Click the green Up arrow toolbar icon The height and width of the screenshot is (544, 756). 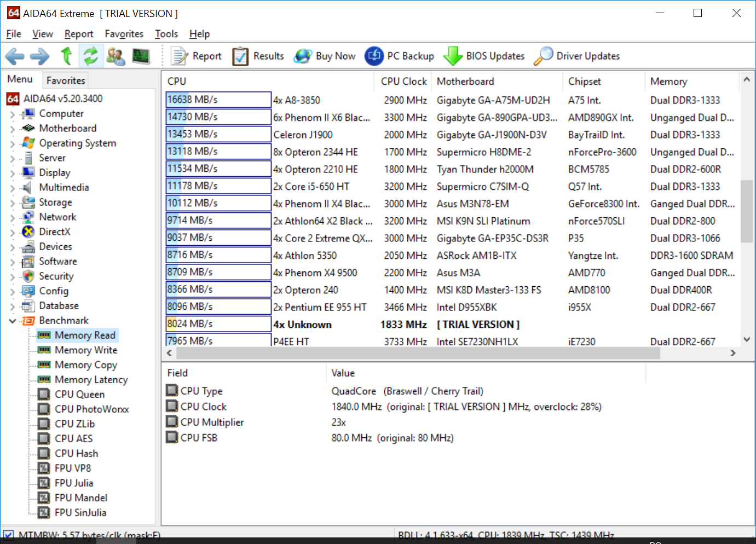pos(66,56)
